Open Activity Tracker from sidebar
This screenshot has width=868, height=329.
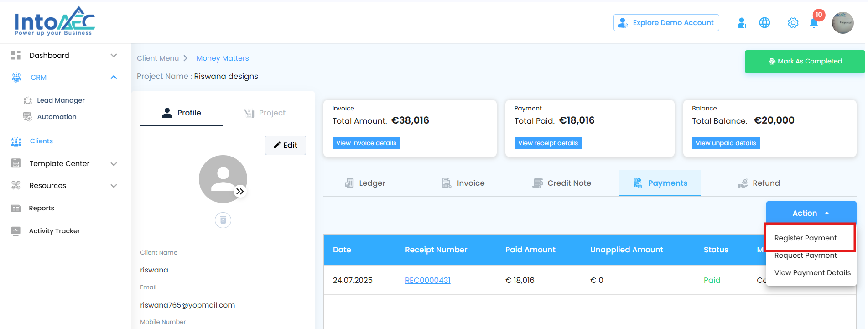pos(54,231)
